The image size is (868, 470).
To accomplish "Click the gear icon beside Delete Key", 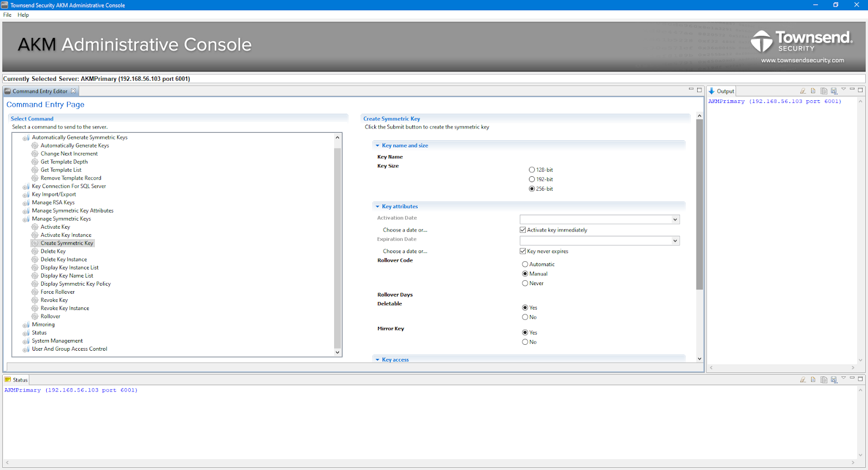I will click(35, 252).
